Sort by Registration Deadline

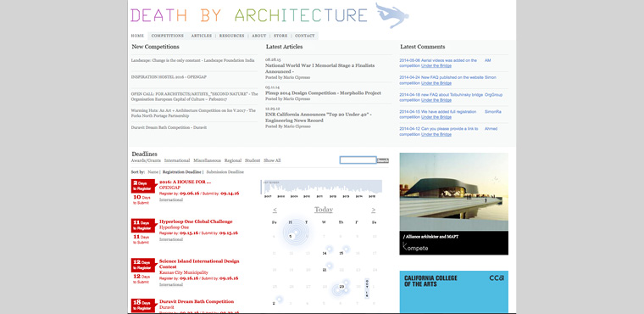point(182,172)
